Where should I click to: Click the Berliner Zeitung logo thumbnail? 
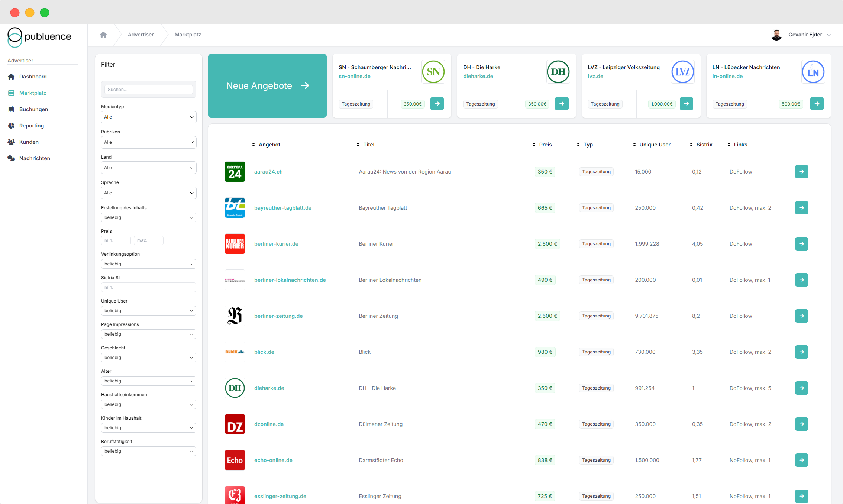point(235,316)
